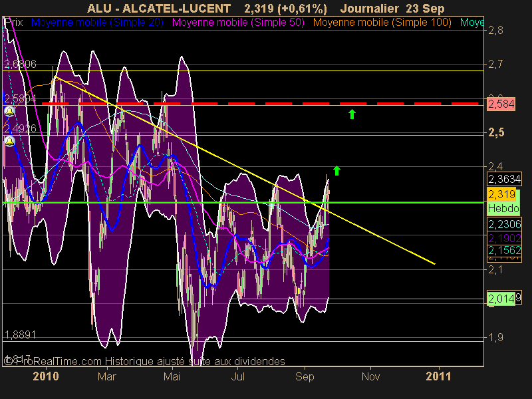Image resolution: width=532 pixels, height=399 pixels.
Task: Select the orange 2,319 current price tag
Action: coord(501,194)
